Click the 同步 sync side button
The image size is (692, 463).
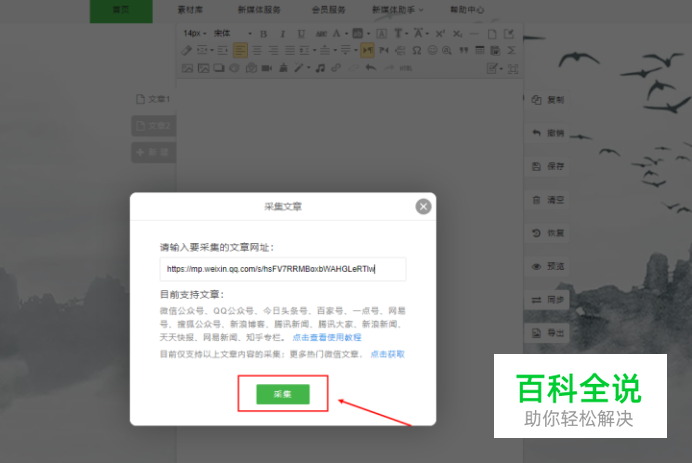pos(547,300)
